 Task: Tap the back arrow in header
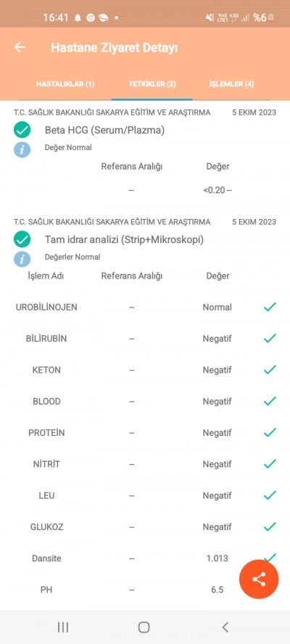pyautogui.click(x=20, y=47)
